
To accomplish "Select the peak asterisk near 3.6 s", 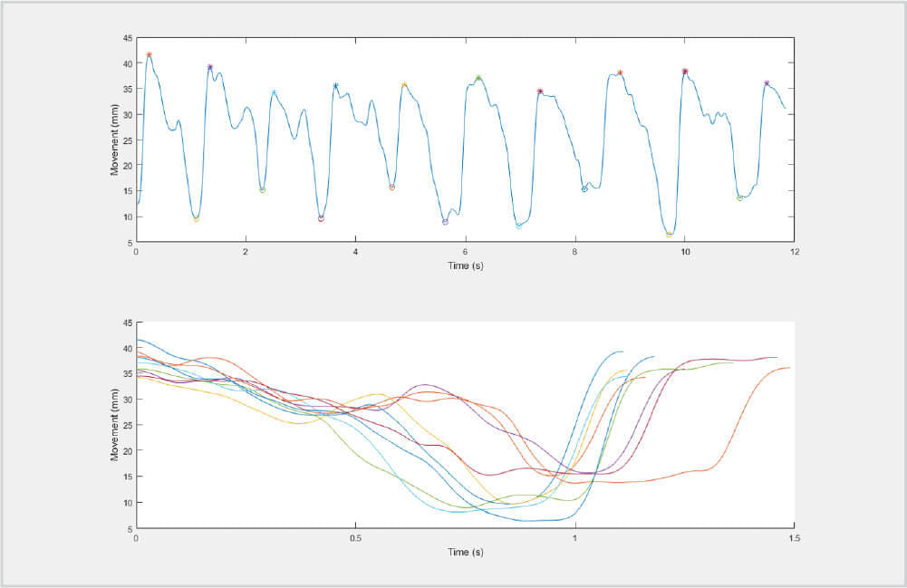I will point(335,86).
